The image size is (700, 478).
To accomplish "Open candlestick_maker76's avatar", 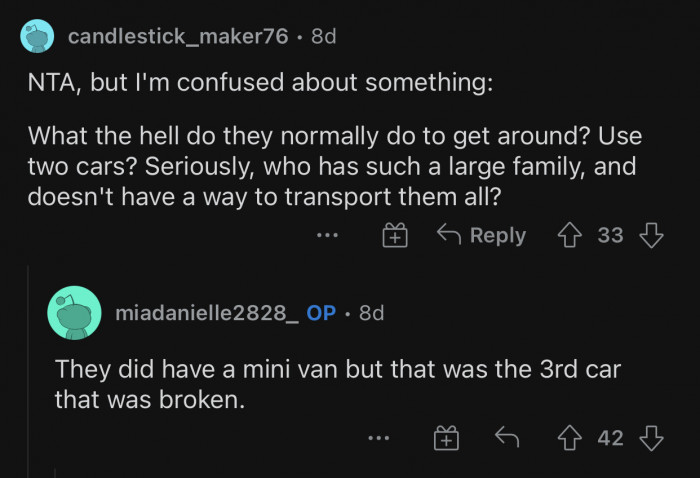I will (x=39, y=37).
